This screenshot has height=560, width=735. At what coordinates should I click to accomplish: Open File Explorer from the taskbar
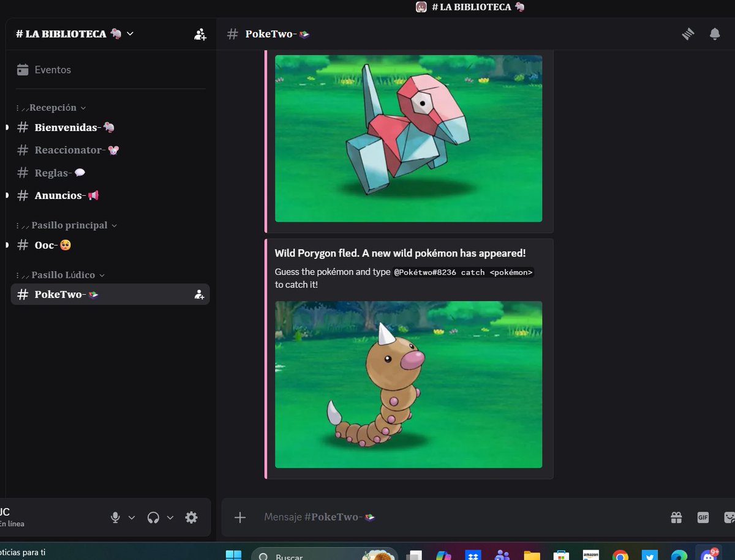(532, 555)
